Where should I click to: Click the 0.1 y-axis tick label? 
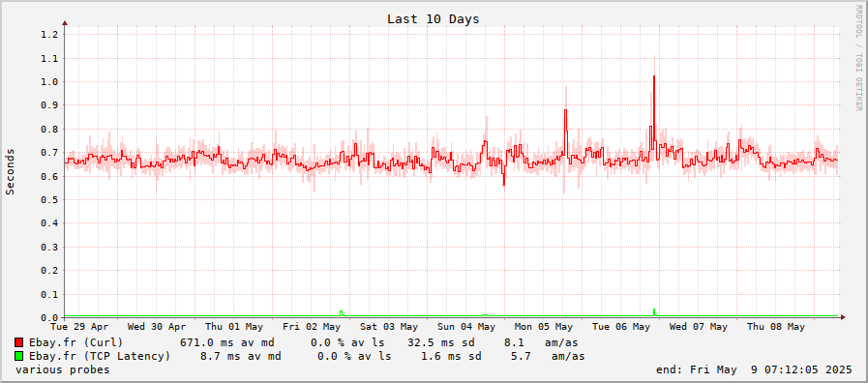click(x=49, y=294)
